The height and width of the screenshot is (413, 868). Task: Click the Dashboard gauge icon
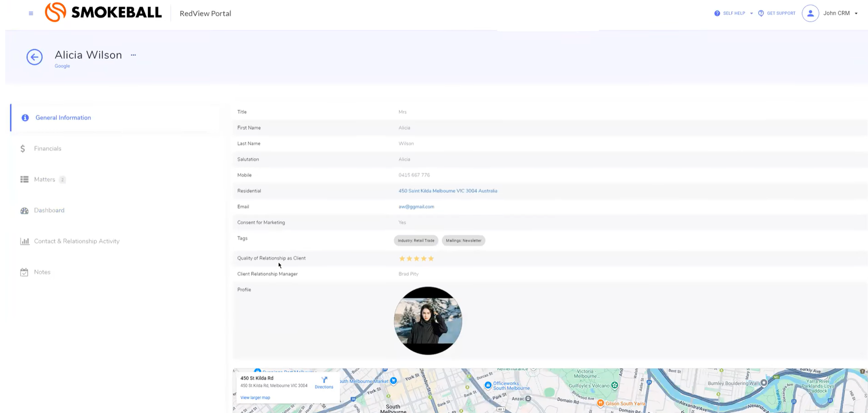coord(24,211)
